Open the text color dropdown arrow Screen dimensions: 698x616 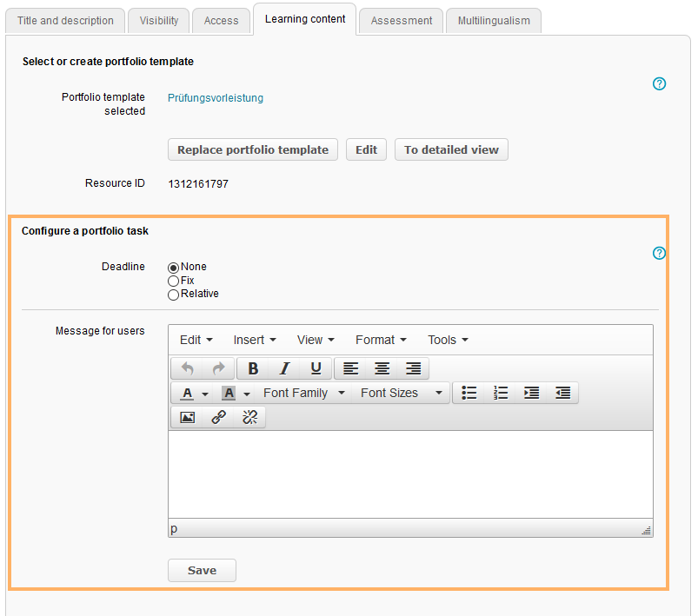(x=205, y=394)
